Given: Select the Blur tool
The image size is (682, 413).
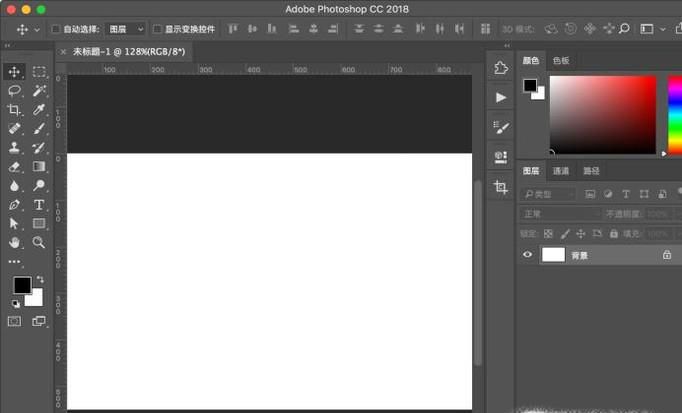Looking at the screenshot, I should [14, 186].
